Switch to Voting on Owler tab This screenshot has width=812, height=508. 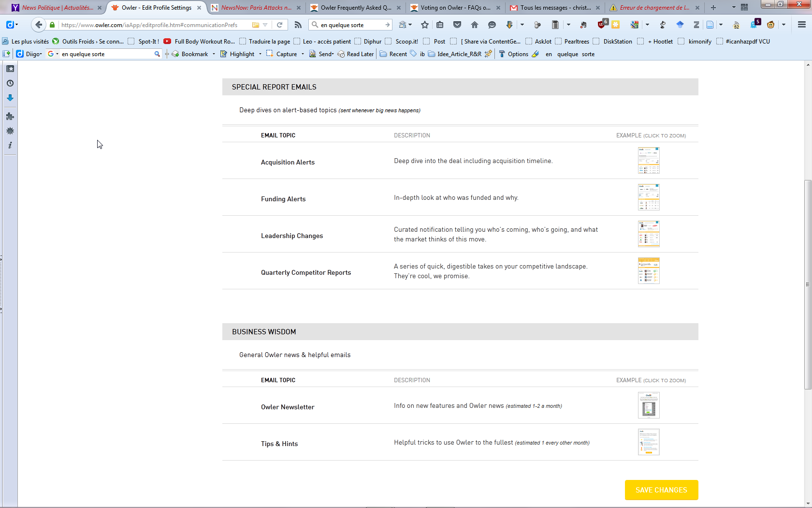pyautogui.click(x=455, y=8)
